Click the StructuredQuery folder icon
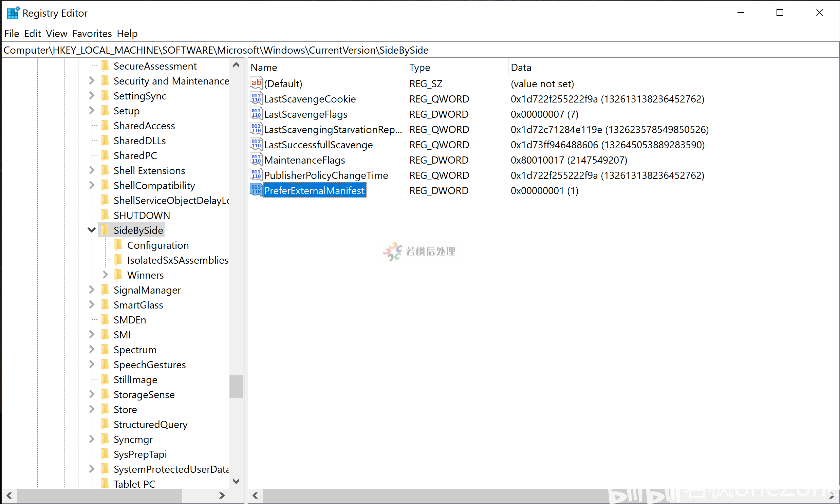 pos(105,424)
